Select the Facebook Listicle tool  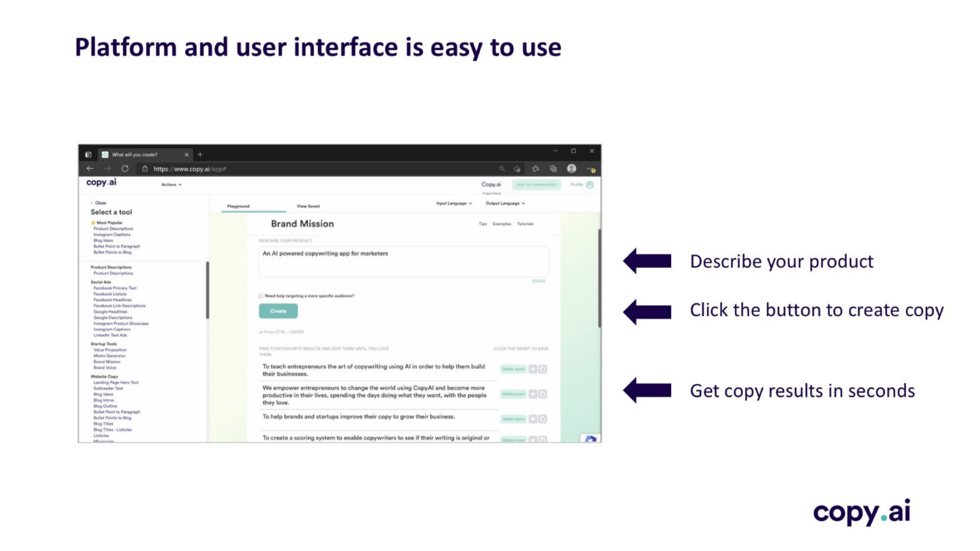click(x=110, y=294)
